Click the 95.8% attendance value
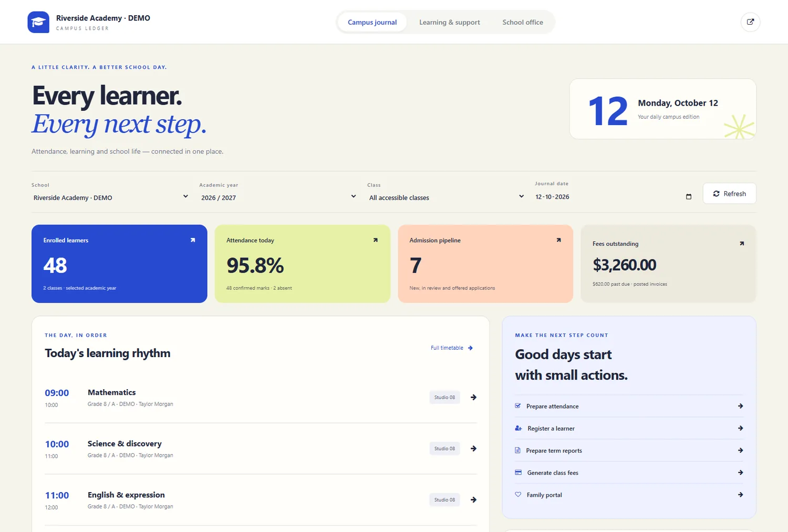 [255, 265]
